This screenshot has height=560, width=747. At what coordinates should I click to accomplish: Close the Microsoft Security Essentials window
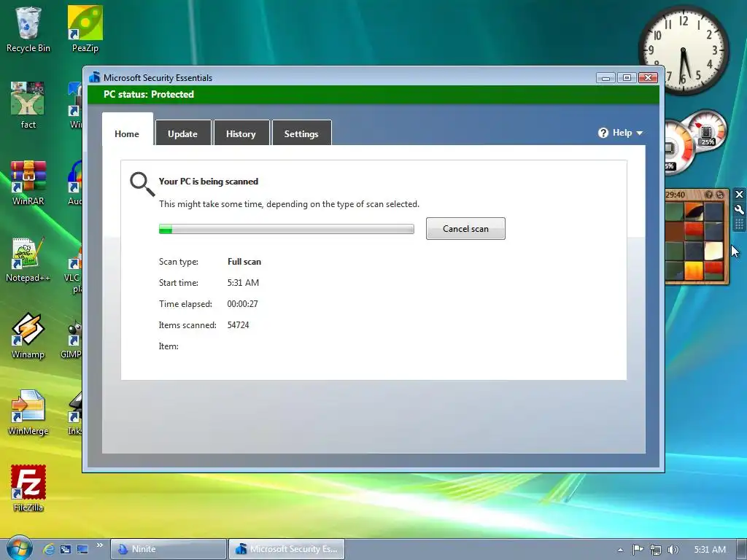648,77
